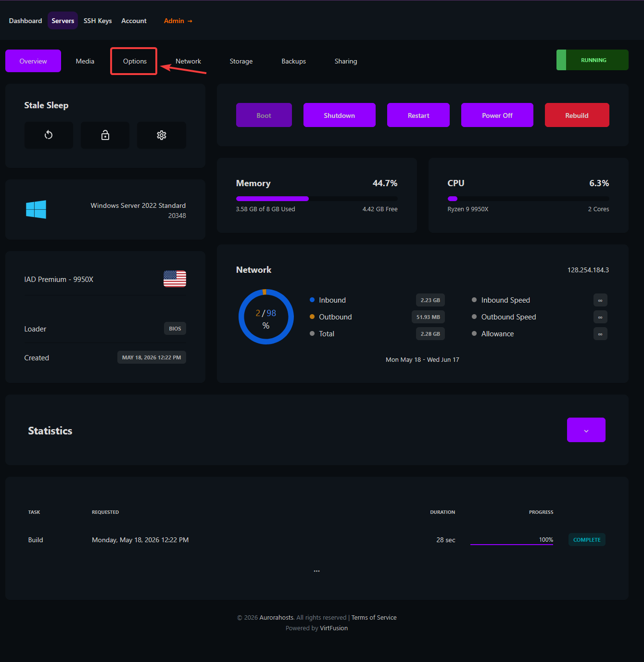Click the RUNNING status indicator

[593, 60]
